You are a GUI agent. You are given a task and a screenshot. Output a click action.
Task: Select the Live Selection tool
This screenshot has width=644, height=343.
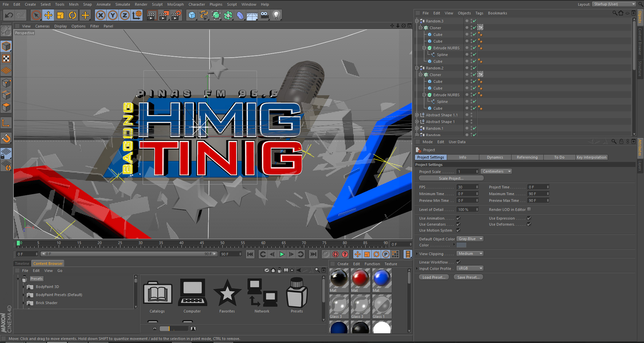[36, 15]
